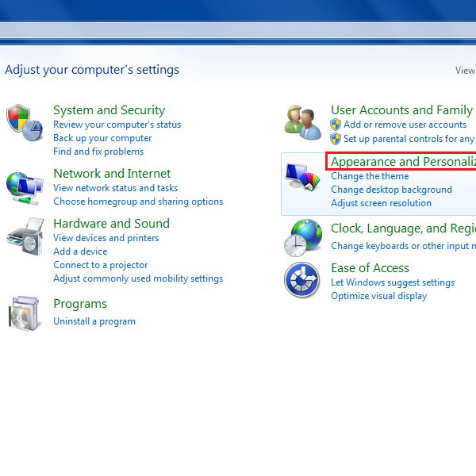
Task: Click Change keyboards or other input methods
Action: tap(403, 246)
